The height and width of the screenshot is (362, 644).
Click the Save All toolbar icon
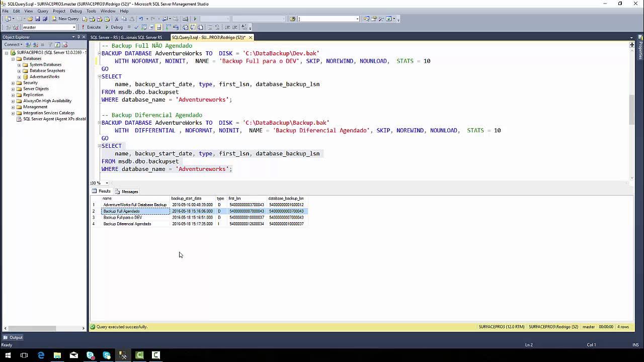pos(45,19)
